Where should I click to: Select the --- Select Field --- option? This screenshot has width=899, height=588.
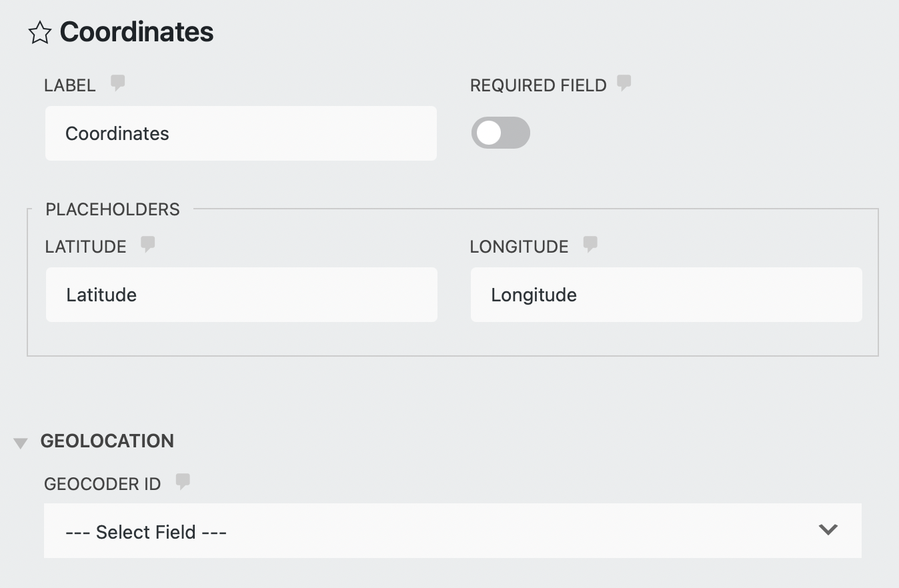click(x=145, y=531)
